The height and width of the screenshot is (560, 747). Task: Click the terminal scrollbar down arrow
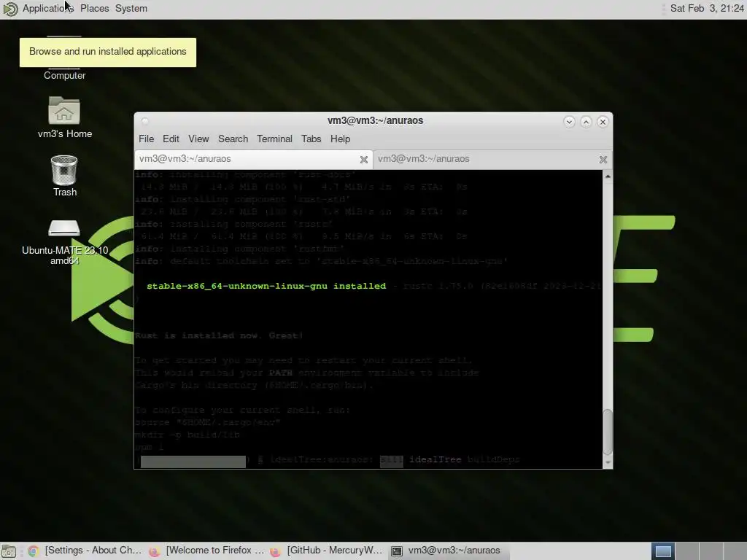coord(608,462)
